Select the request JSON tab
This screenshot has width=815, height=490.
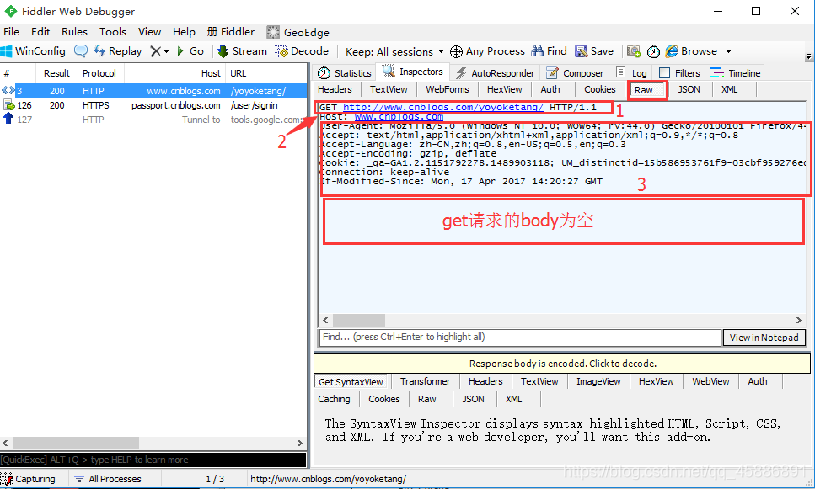[689, 89]
